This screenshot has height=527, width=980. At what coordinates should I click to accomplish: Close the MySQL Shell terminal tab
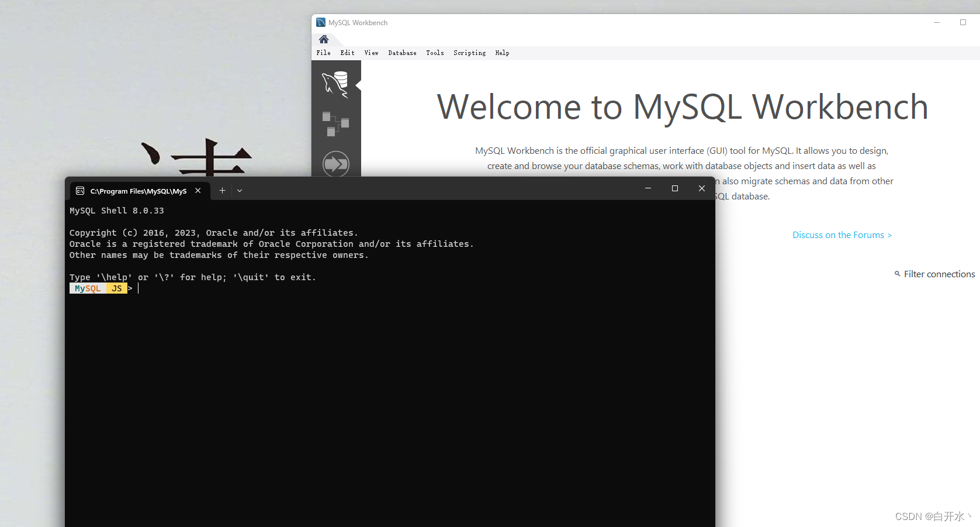point(198,191)
